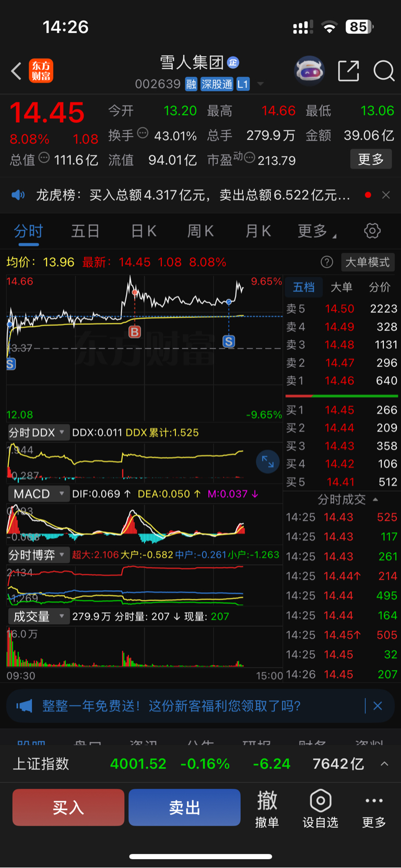Switch to 周K chart tab
The height and width of the screenshot is (868, 401).
coord(200,231)
